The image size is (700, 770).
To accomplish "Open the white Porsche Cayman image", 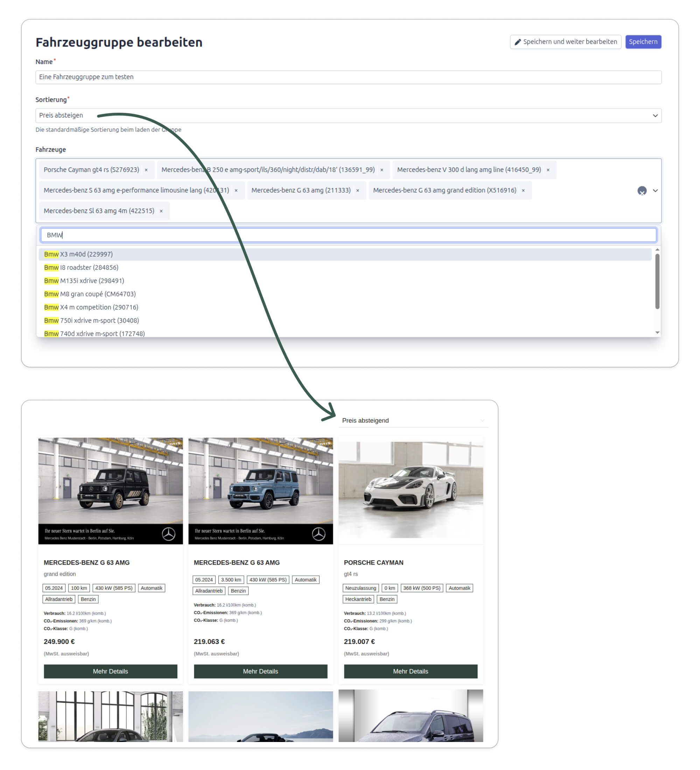I will [x=411, y=491].
